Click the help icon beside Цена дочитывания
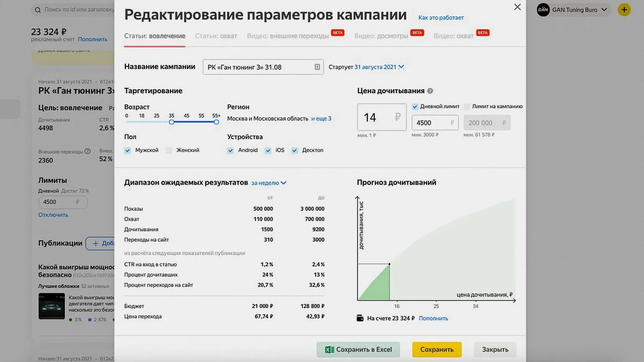The image size is (644, 362). pyautogui.click(x=430, y=91)
